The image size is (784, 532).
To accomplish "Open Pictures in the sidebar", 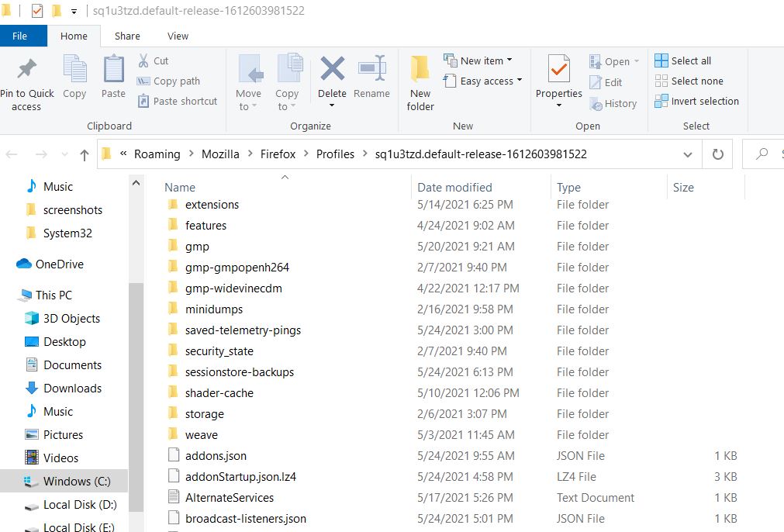I will [54, 435].
